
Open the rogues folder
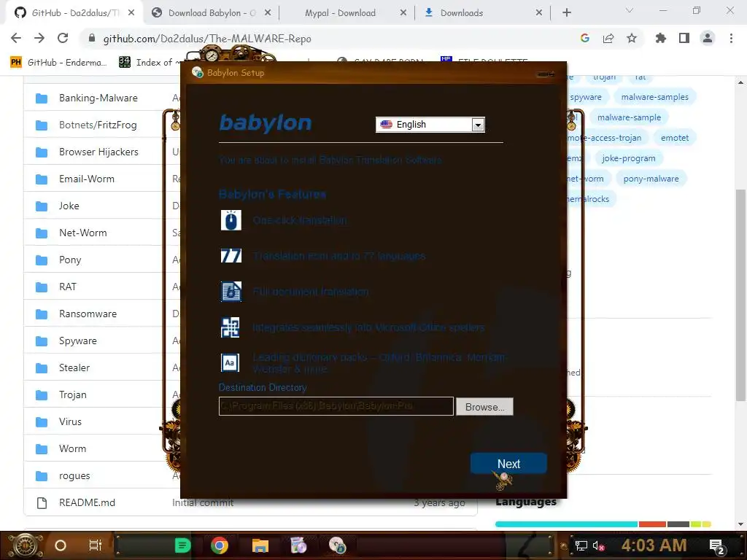pyautogui.click(x=74, y=475)
